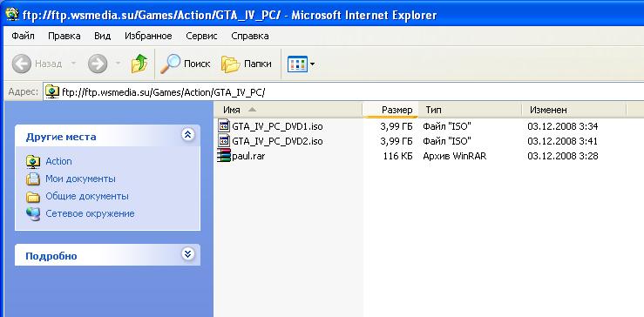Image resolution: width=644 pixels, height=317 pixels.
Task: Sort by Изменен column header
Action: [574, 110]
